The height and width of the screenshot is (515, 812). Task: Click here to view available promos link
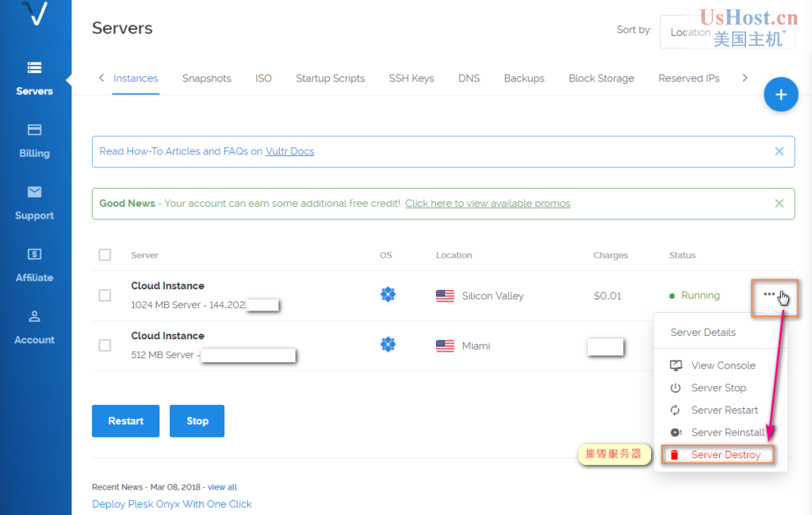tap(488, 204)
